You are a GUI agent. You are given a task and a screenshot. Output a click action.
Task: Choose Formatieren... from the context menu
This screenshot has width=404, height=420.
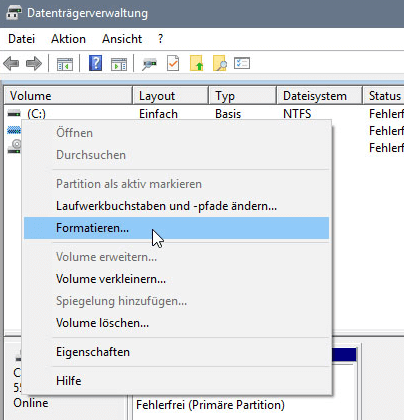click(x=176, y=228)
